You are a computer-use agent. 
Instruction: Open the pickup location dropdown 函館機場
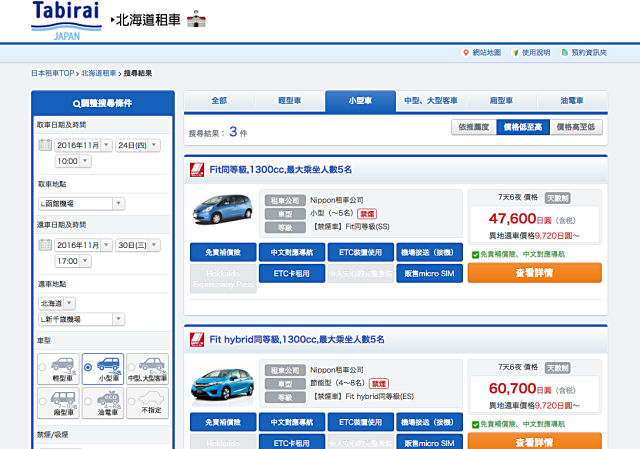[82, 203]
